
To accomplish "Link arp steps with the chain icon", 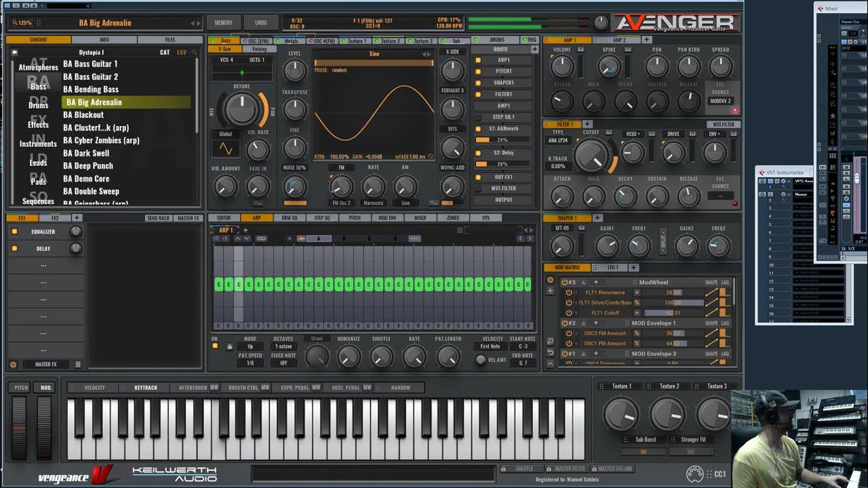I will point(261,239).
